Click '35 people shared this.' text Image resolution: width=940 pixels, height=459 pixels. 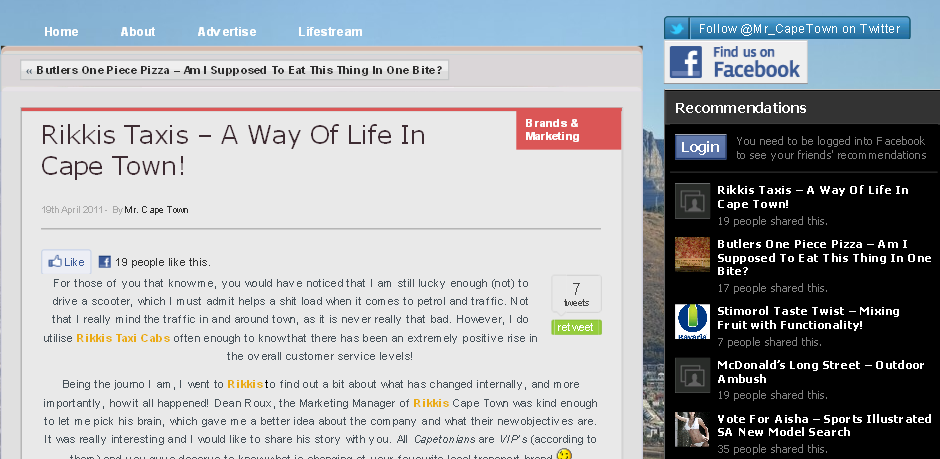coord(772,449)
